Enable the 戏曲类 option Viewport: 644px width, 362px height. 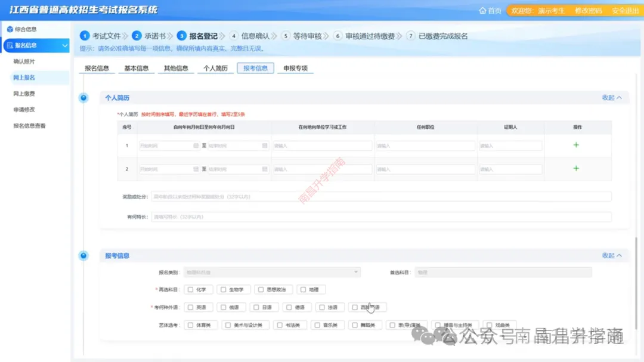coord(490,325)
